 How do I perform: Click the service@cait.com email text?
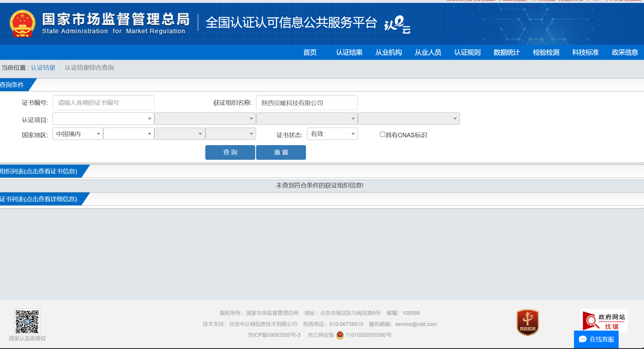pos(416,324)
